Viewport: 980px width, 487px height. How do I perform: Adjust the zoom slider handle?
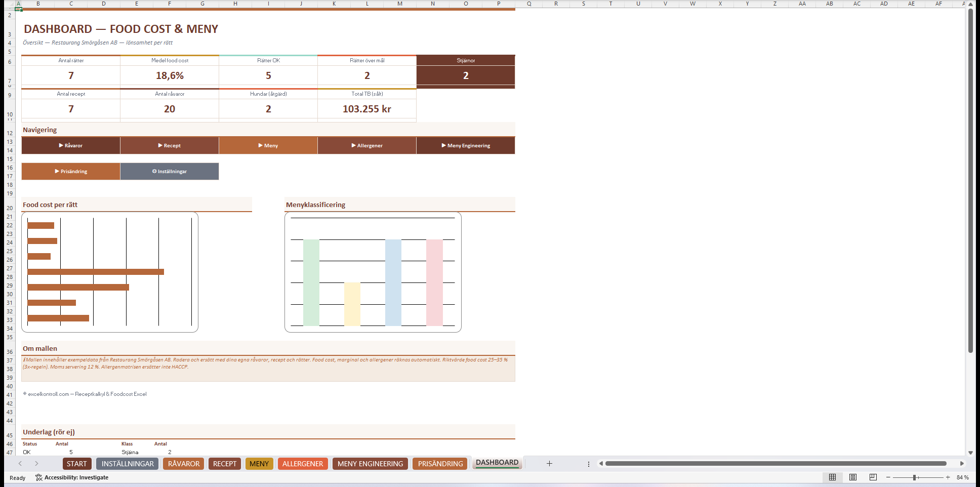915,477
